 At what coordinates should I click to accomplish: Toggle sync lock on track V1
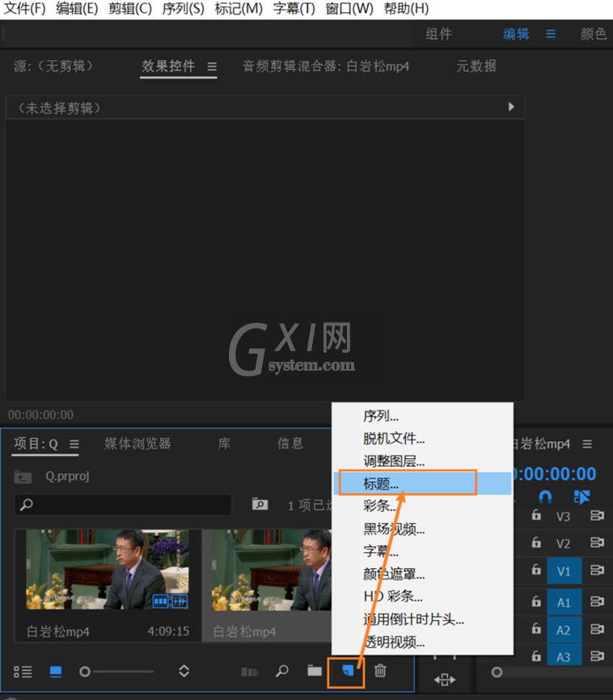[597, 570]
